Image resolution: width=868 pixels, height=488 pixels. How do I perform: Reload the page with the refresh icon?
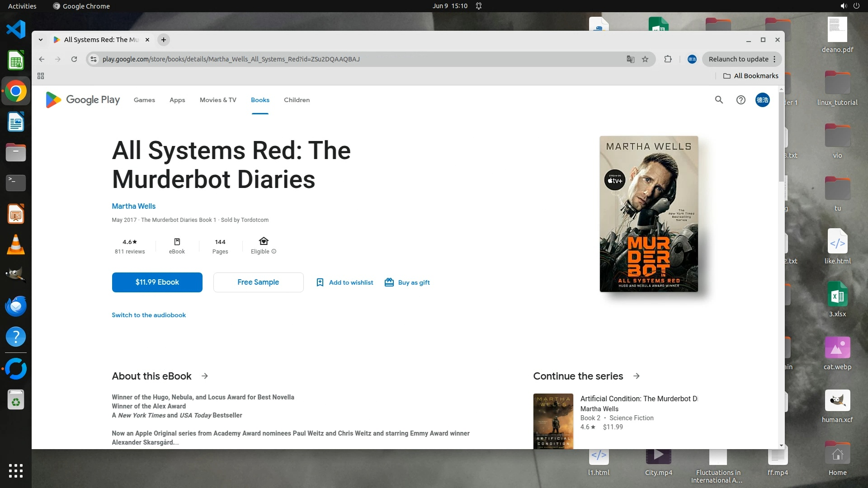(74, 59)
